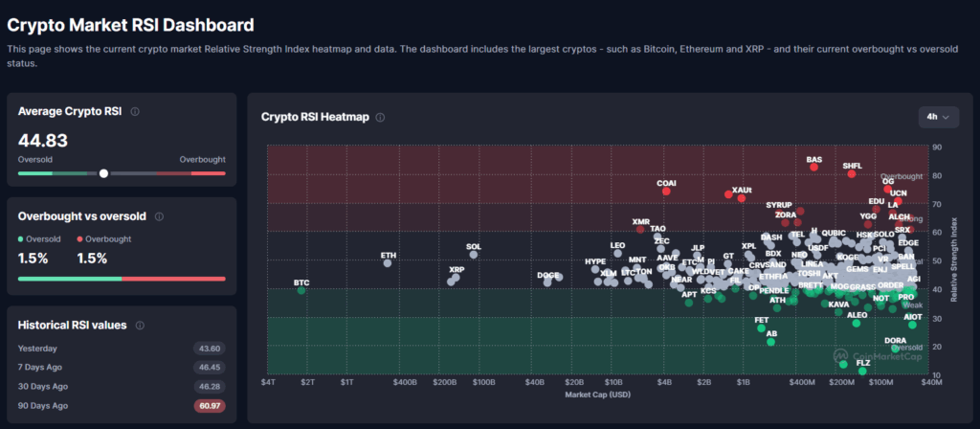Click the Crypto RSI Heatmap title
The image size is (980, 429).
coord(315,117)
